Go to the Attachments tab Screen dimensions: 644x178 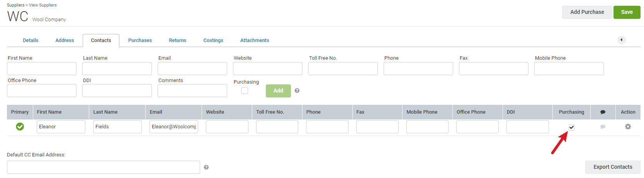(x=255, y=40)
